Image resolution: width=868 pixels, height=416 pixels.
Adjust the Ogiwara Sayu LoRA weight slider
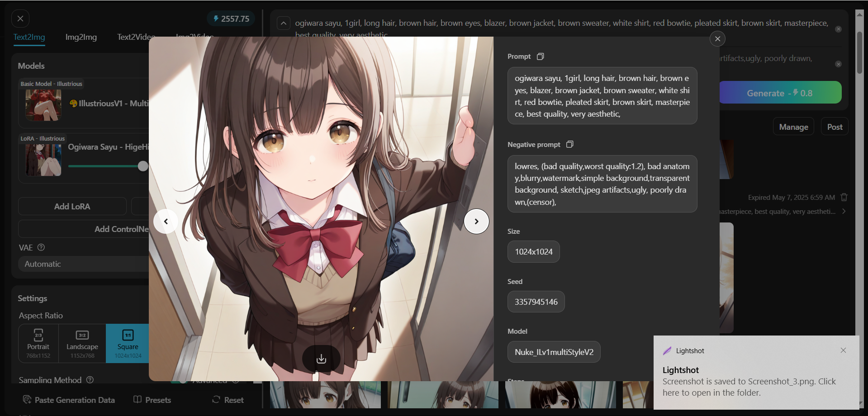pos(142,166)
